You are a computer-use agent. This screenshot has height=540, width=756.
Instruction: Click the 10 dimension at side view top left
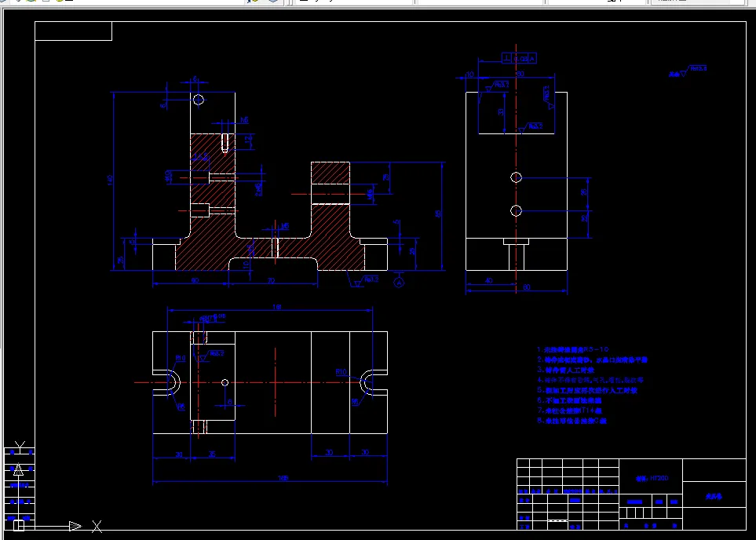click(x=469, y=75)
